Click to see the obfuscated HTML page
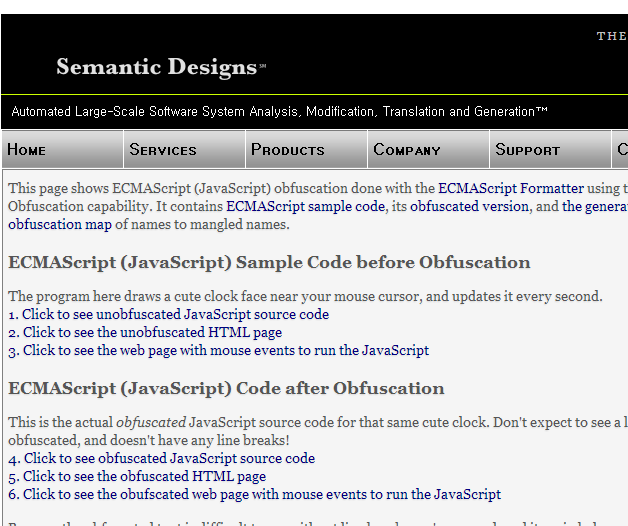628x526 pixels. tap(137, 476)
